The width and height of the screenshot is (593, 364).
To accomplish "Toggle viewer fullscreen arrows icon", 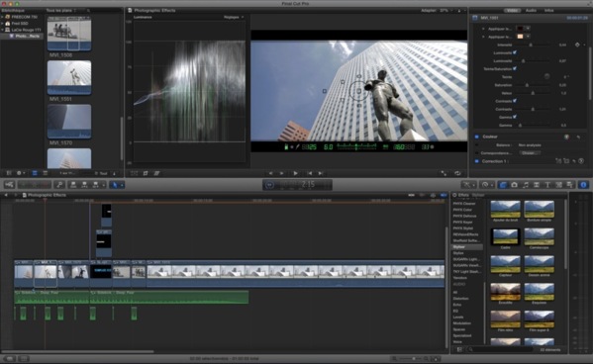I will tap(444, 173).
